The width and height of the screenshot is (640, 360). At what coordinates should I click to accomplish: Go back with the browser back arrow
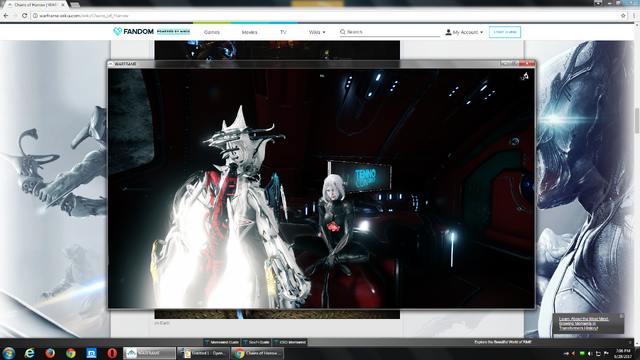tap(6, 16)
